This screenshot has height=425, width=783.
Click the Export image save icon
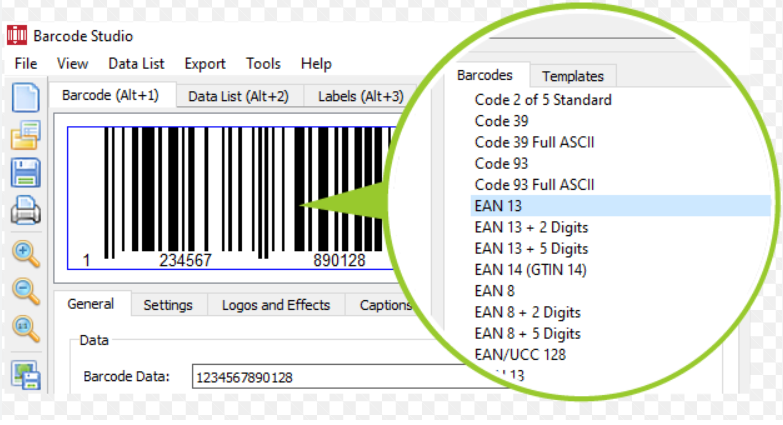click(25, 375)
